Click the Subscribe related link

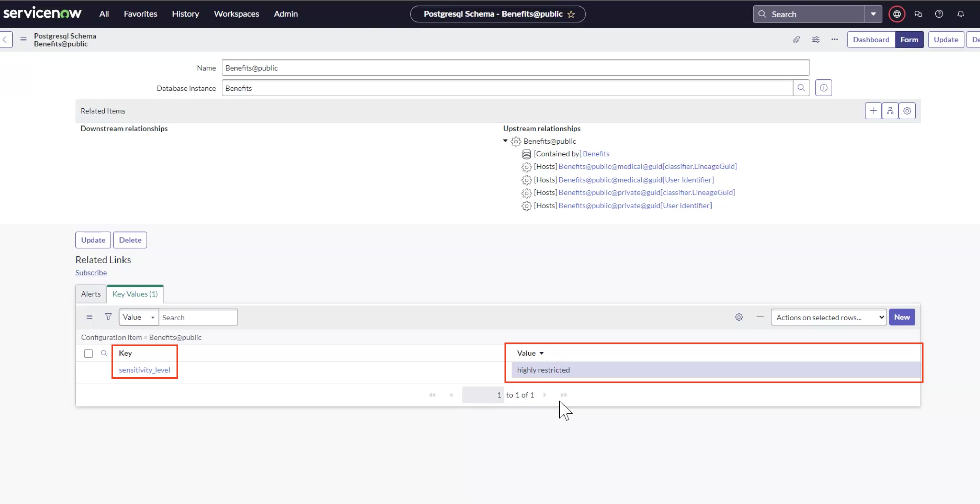coord(91,273)
